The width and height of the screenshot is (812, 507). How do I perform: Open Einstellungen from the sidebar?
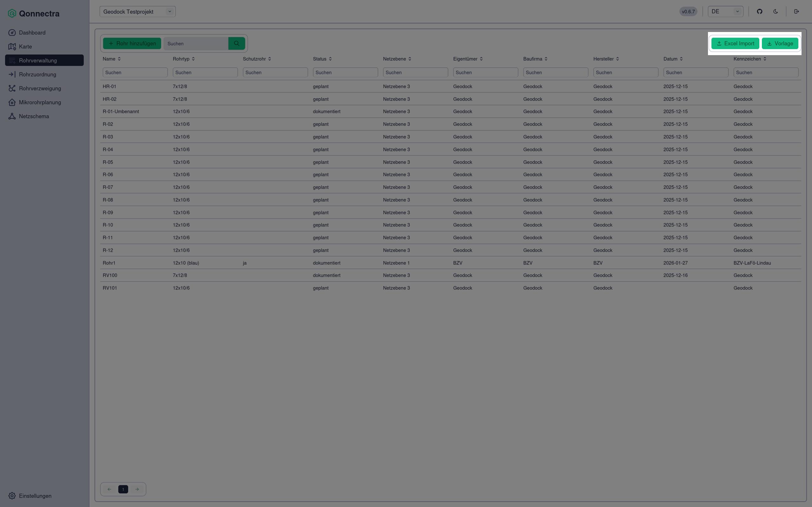pos(35,496)
